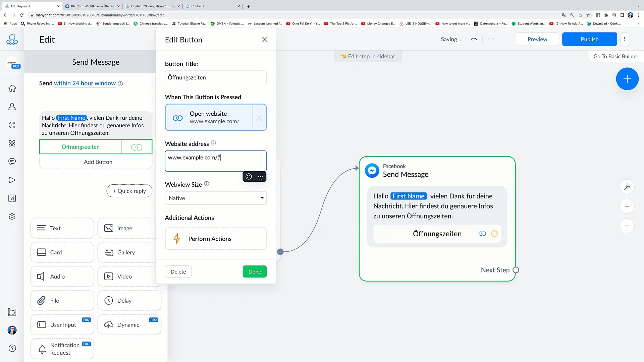Click the green Done button
This screenshot has width=644, height=362.
[255, 271]
